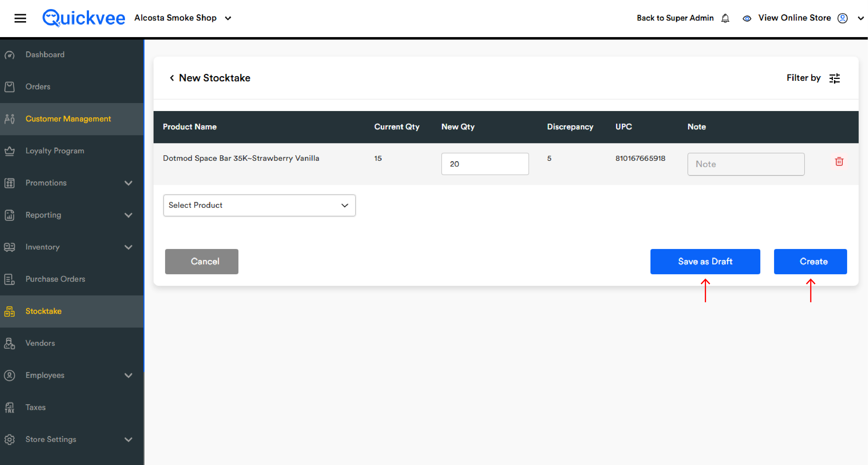Open the Select Product dropdown
The width and height of the screenshot is (868, 465).
(259, 205)
